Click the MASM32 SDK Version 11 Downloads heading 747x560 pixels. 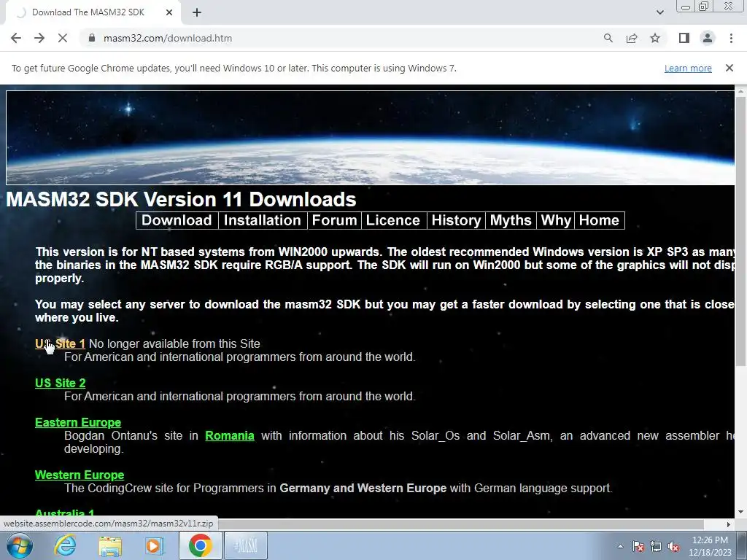pyautogui.click(x=181, y=200)
